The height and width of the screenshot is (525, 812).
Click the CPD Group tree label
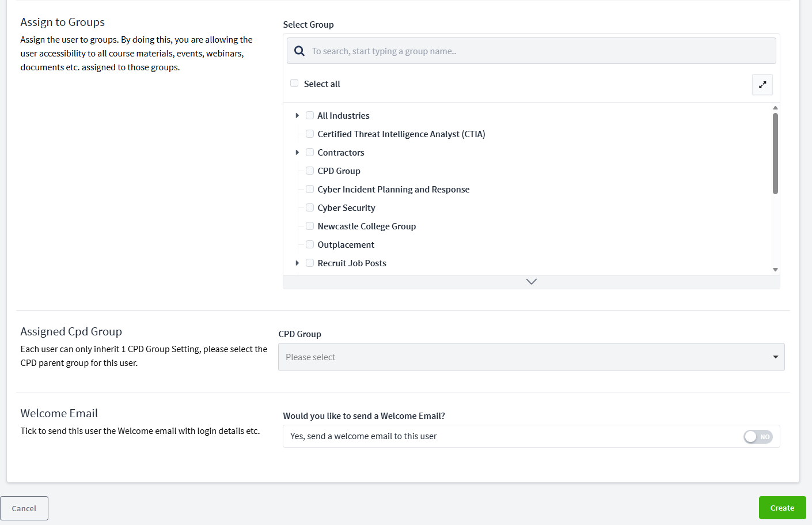pyautogui.click(x=339, y=171)
